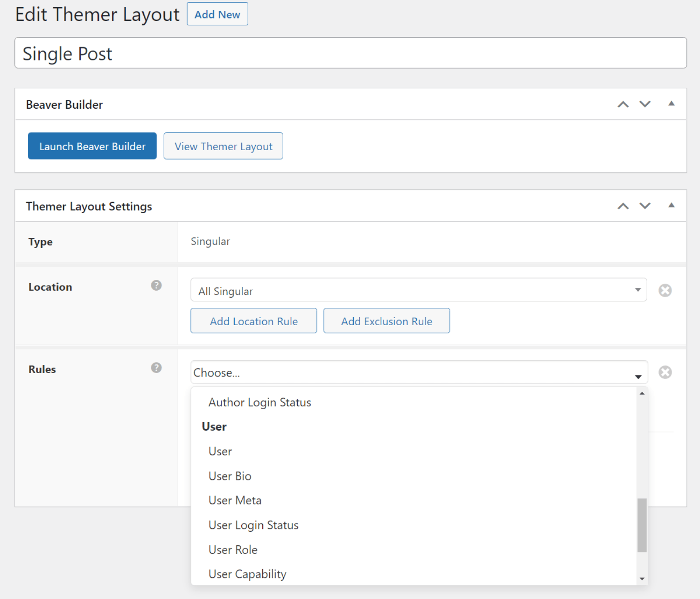Select Author Login Status option
Image resolution: width=700 pixels, height=599 pixels.
[x=414, y=402]
